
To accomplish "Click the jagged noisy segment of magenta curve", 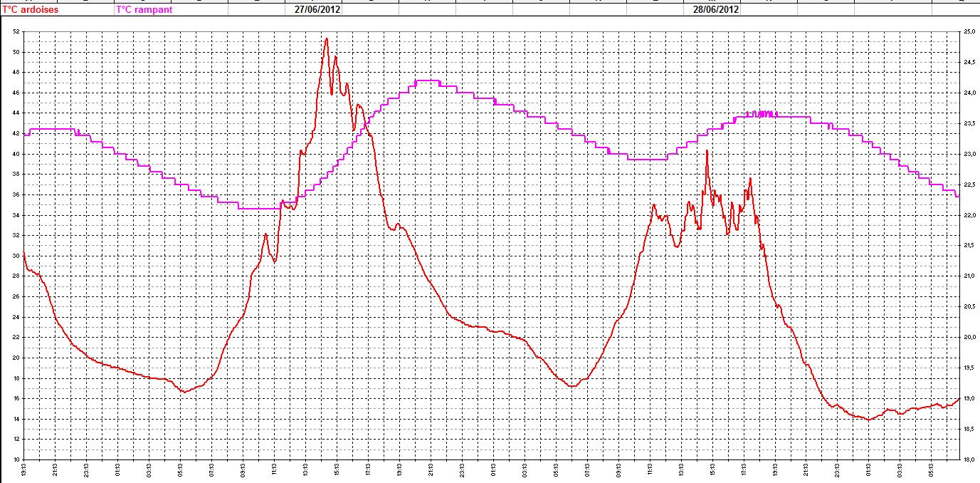I will [765, 113].
